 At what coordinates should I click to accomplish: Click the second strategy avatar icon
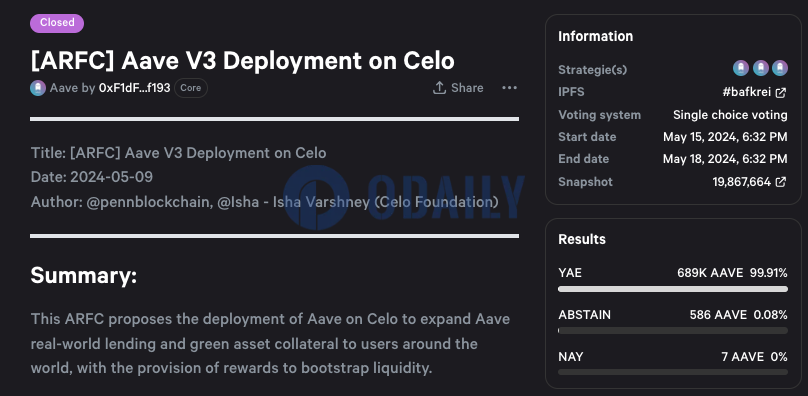pos(761,68)
